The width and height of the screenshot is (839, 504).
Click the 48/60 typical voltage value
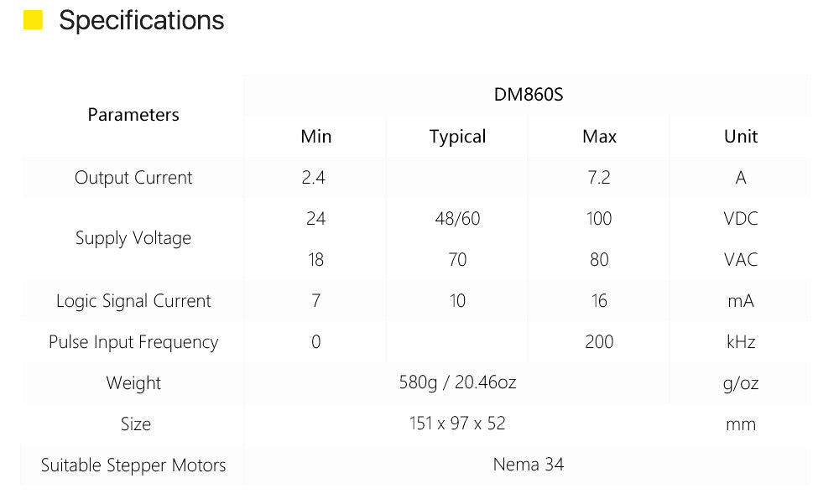[x=457, y=218]
